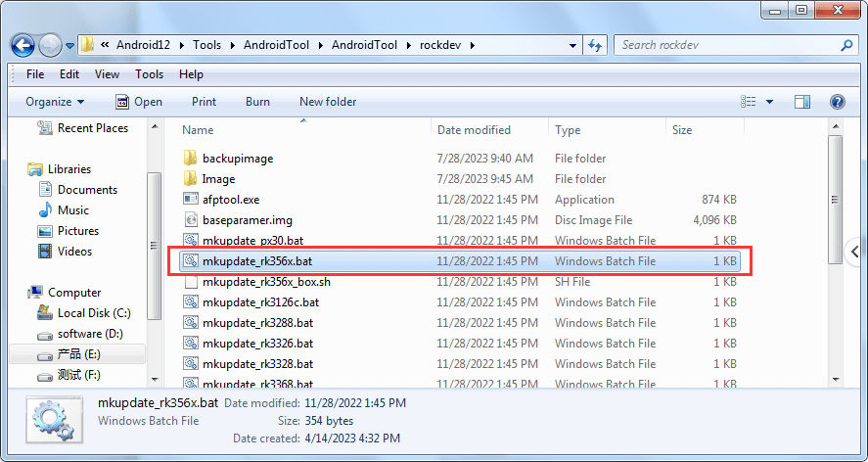Viewport: 868px width, 462px height.
Task: Click the change view icon
Action: (x=750, y=102)
